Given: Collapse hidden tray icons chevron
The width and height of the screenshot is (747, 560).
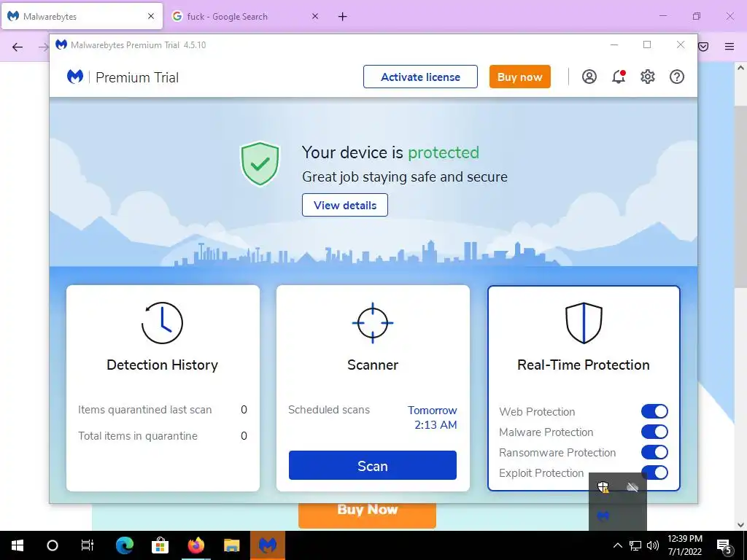Looking at the screenshot, I should tap(617, 545).
